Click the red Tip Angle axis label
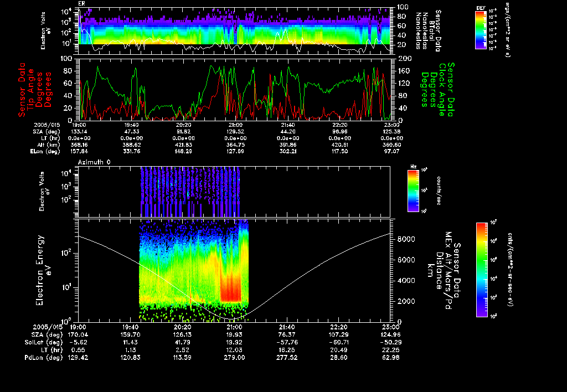 tap(35, 89)
